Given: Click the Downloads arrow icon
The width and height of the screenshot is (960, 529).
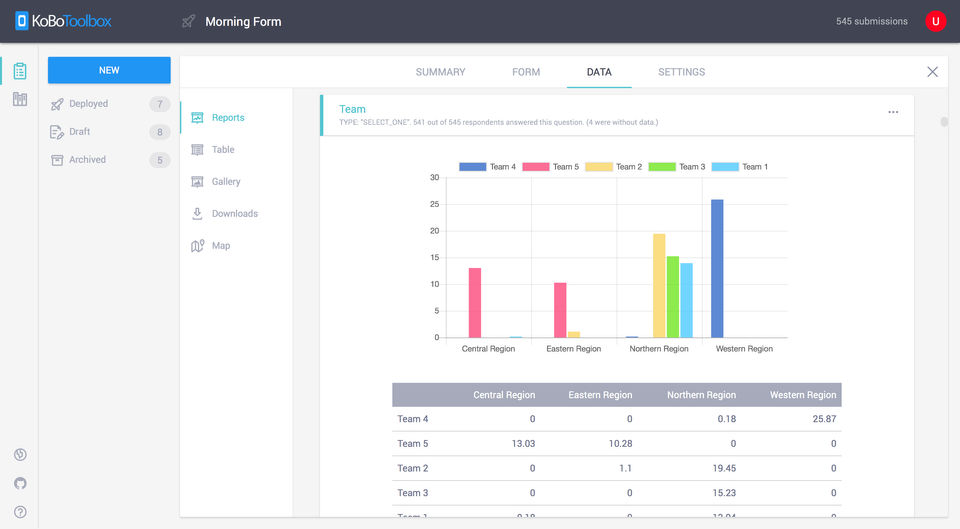Looking at the screenshot, I should pyautogui.click(x=197, y=214).
